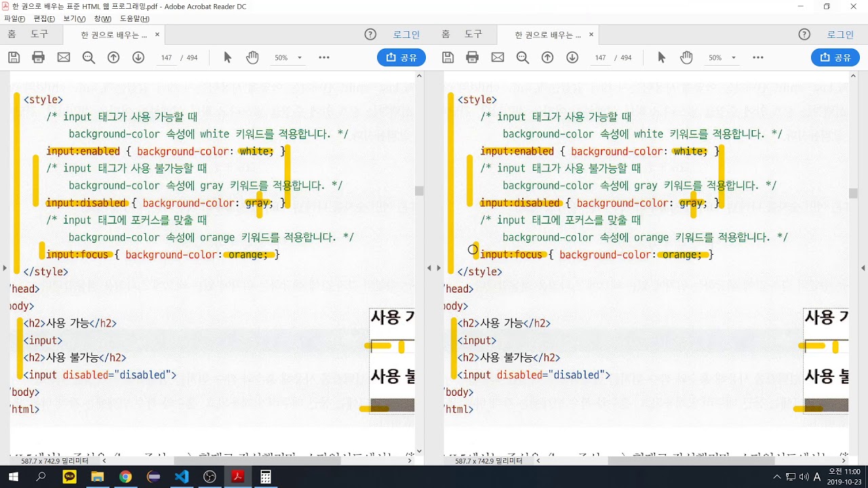Go to the previous page, left pane
Viewport: 868px width, 488px height.
pyautogui.click(x=114, y=58)
